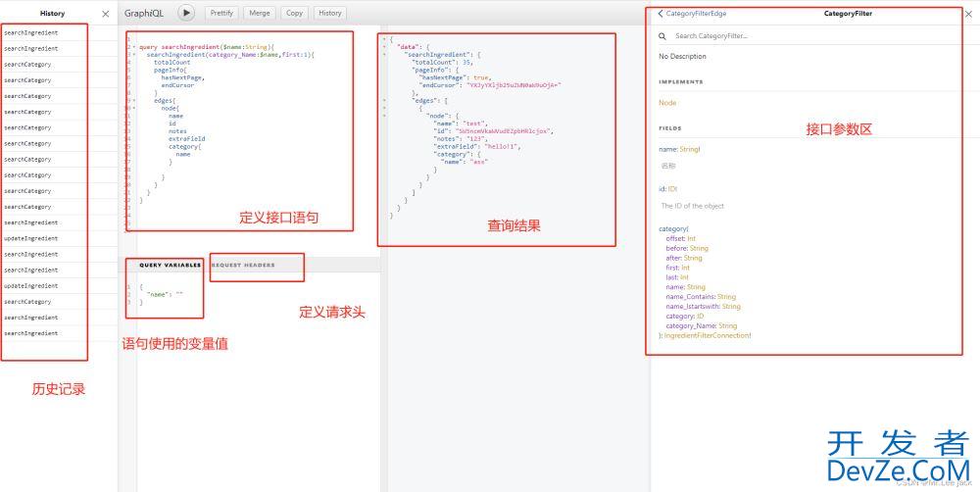Open the Query Variables tab

(170, 265)
